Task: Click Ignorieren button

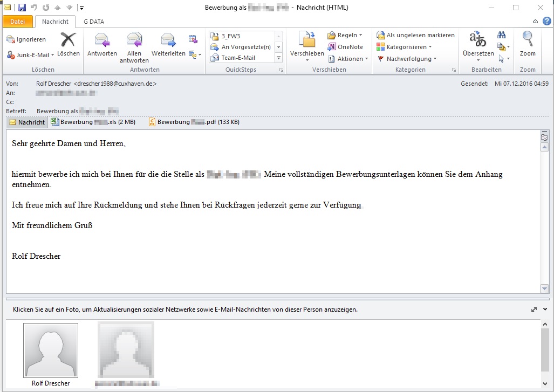Action: (27, 39)
